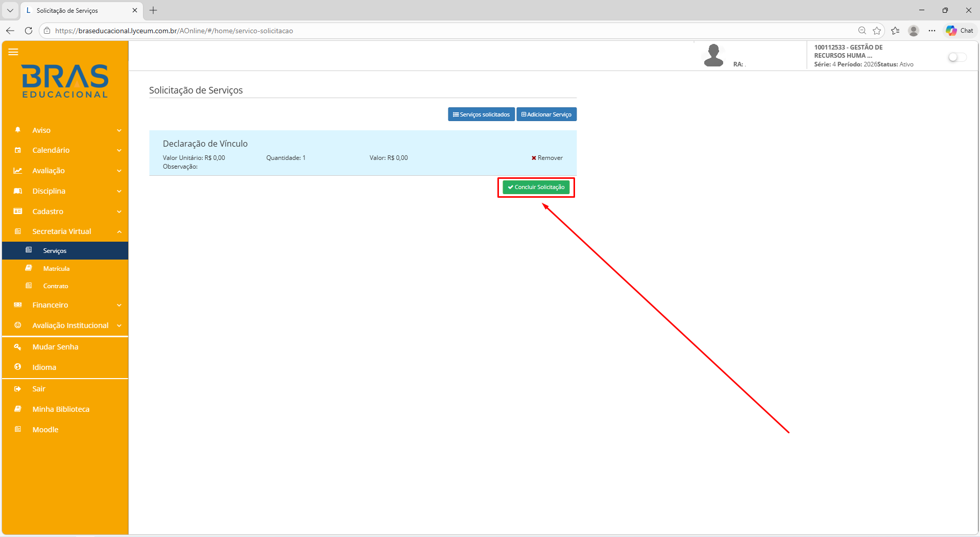Viewport: 980px width, 537px height.
Task: Collapse the Secretaria Virtual section
Action: pos(119,232)
